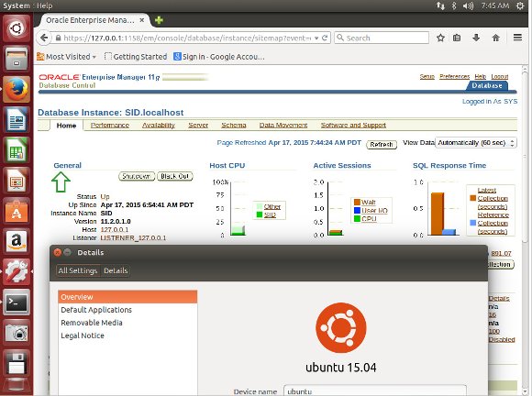This screenshot has width=532, height=396.
Task: Open the System menu in top panel
Action: [x=17, y=5]
